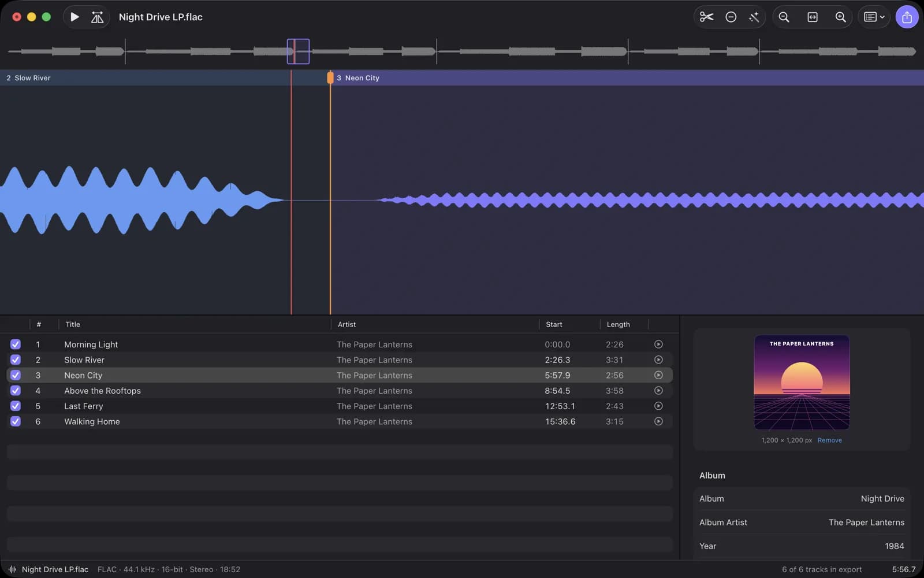924x578 pixels.
Task: Uncheck Above the Rooftops from export
Action: pyautogui.click(x=16, y=390)
